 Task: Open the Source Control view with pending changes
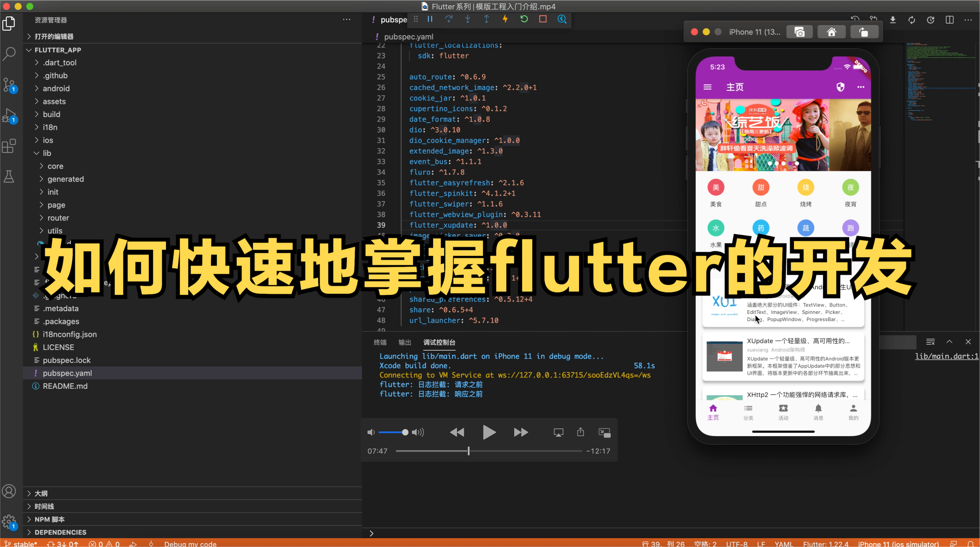(9, 85)
